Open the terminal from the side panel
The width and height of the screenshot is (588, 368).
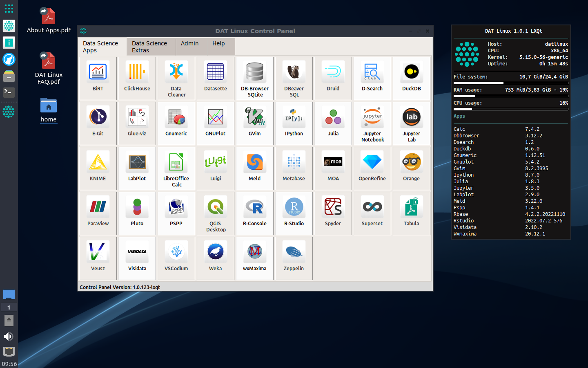(x=9, y=92)
